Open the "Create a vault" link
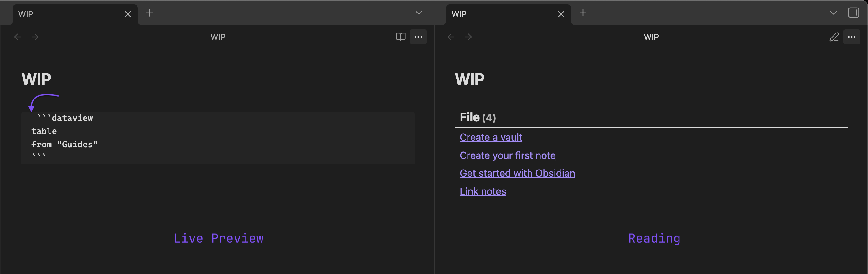Screen dimensions: 868x274 (491, 137)
